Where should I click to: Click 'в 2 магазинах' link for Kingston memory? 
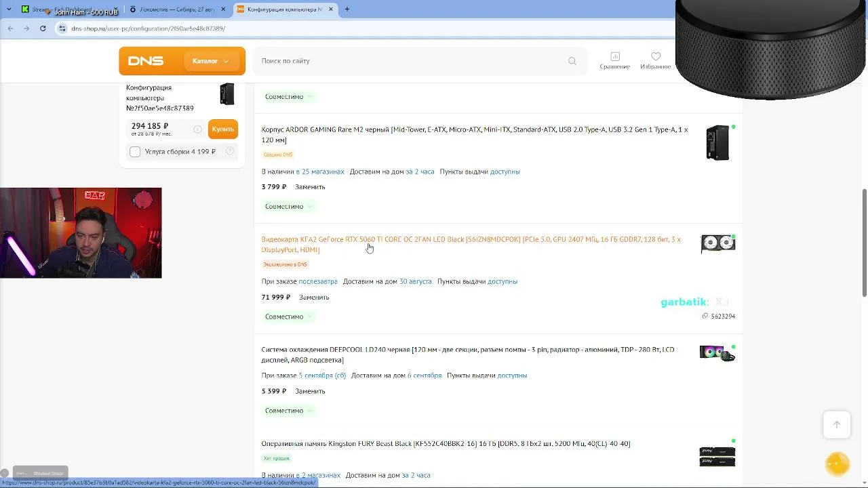318,476
